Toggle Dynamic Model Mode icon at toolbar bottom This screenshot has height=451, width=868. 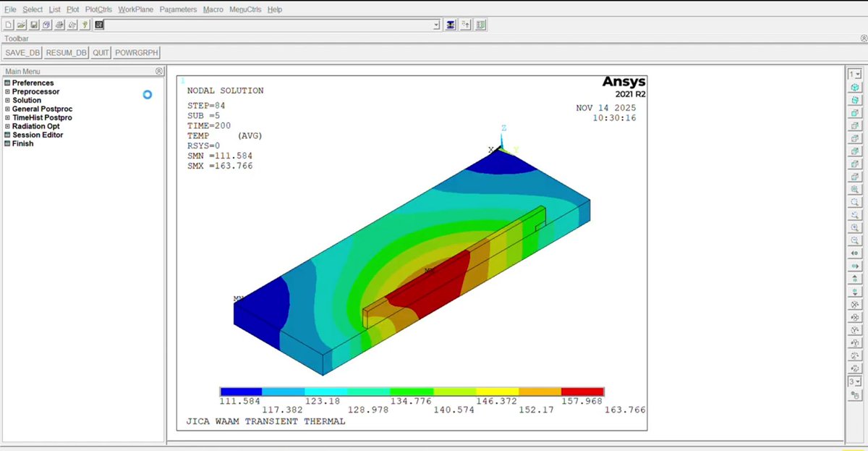coord(855,395)
